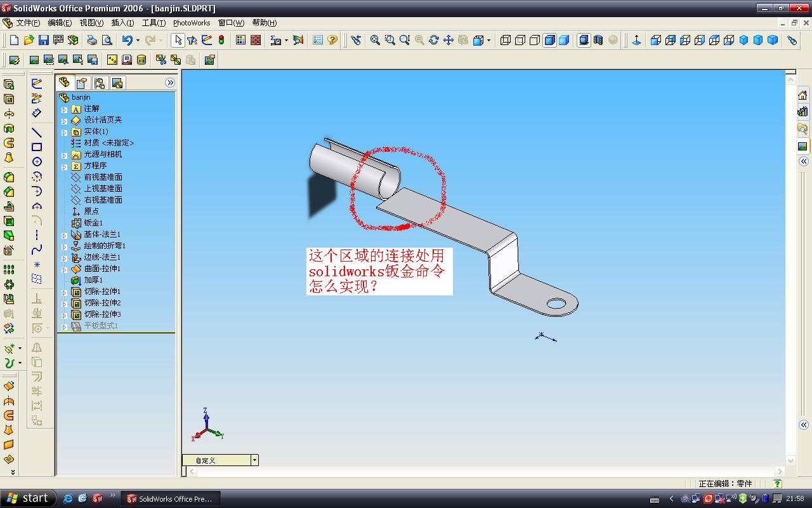Switch to the PropertyManager tab

(x=82, y=83)
